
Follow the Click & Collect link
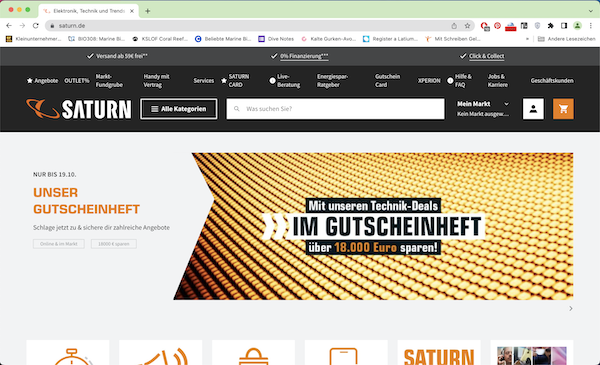tap(486, 56)
